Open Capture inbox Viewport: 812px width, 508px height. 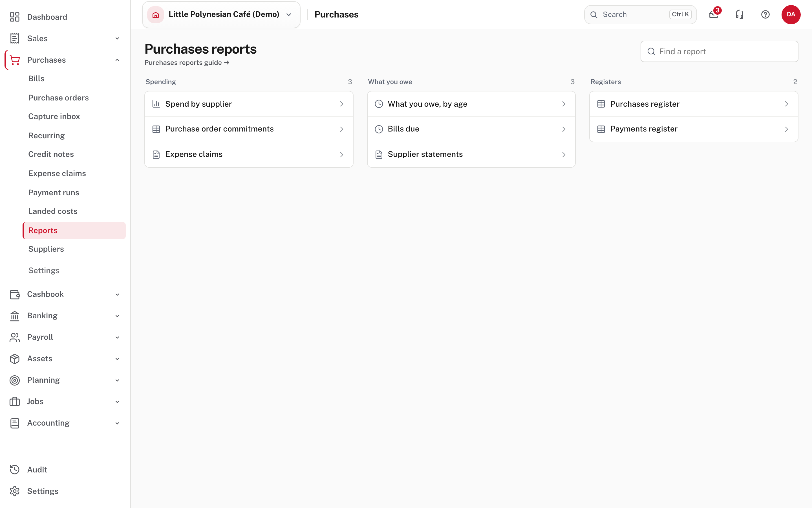(54, 116)
